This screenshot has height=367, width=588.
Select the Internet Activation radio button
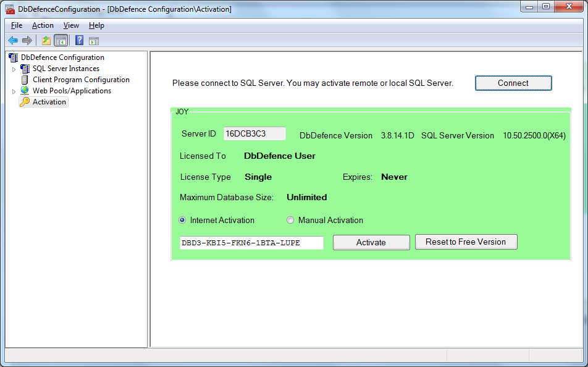click(182, 220)
